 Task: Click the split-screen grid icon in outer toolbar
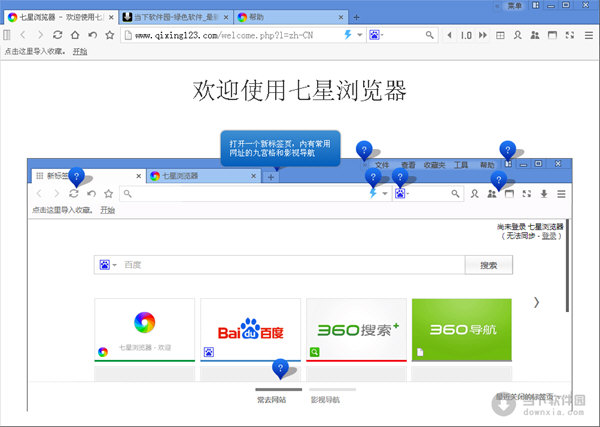coord(500,35)
